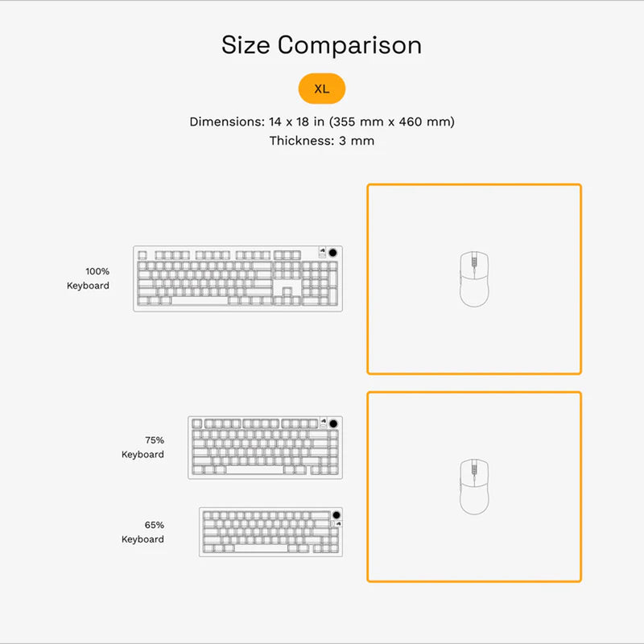
Task: Click the 75% keyboard illustration
Action: (x=266, y=448)
